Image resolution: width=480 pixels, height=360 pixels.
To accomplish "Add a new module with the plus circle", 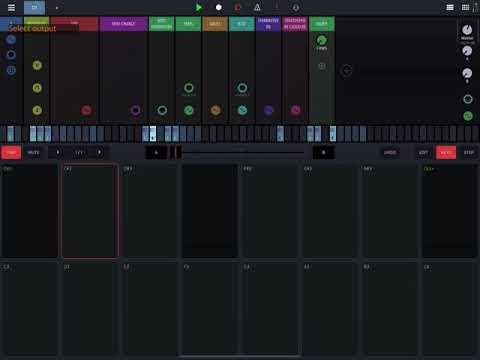I will tap(346, 71).
